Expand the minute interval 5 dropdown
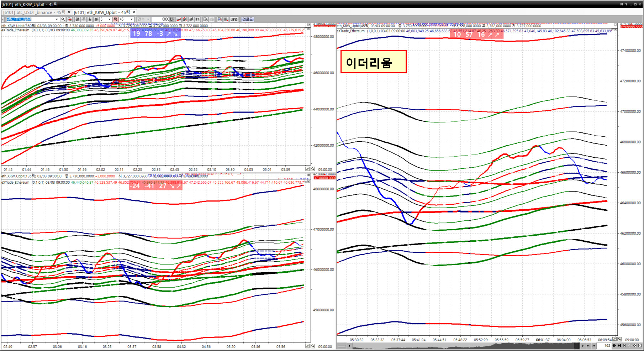644x351 pixels. [109, 19]
